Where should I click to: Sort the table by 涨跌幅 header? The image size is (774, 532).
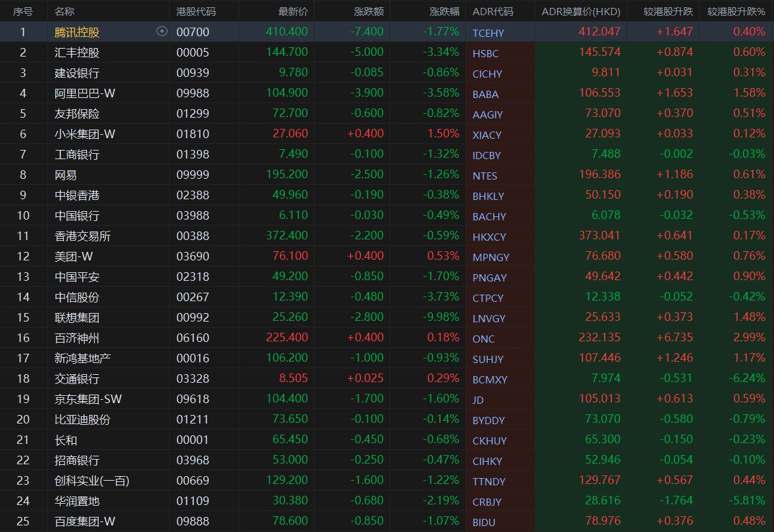click(444, 11)
